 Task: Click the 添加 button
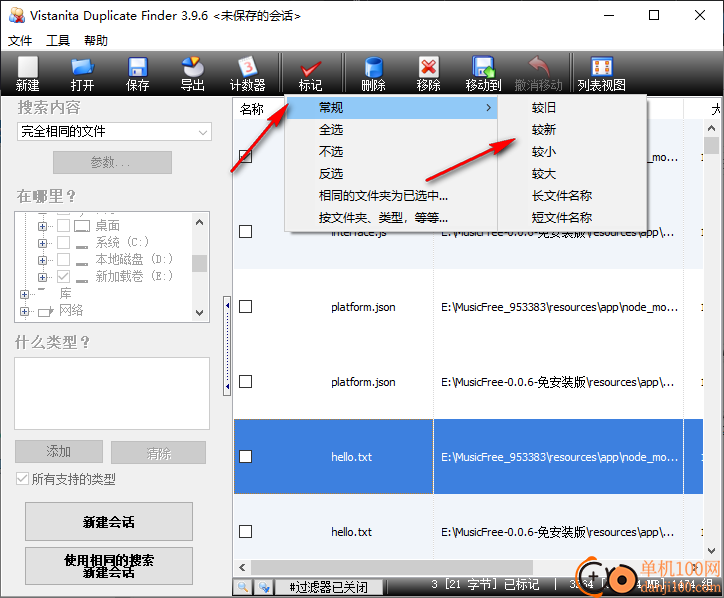tap(59, 452)
